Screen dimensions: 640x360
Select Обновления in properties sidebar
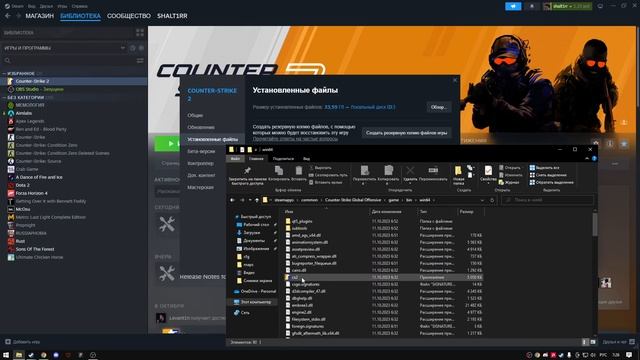pyautogui.click(x=201, y=127)
